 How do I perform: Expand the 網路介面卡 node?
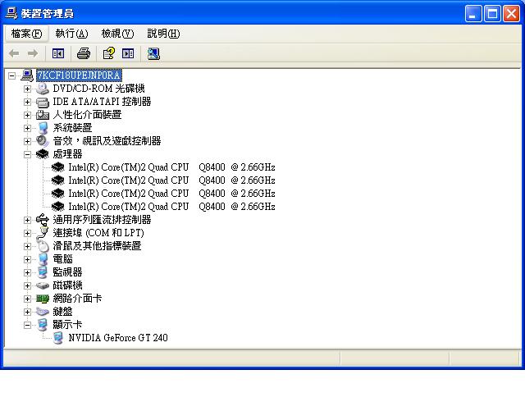[27, 299]
